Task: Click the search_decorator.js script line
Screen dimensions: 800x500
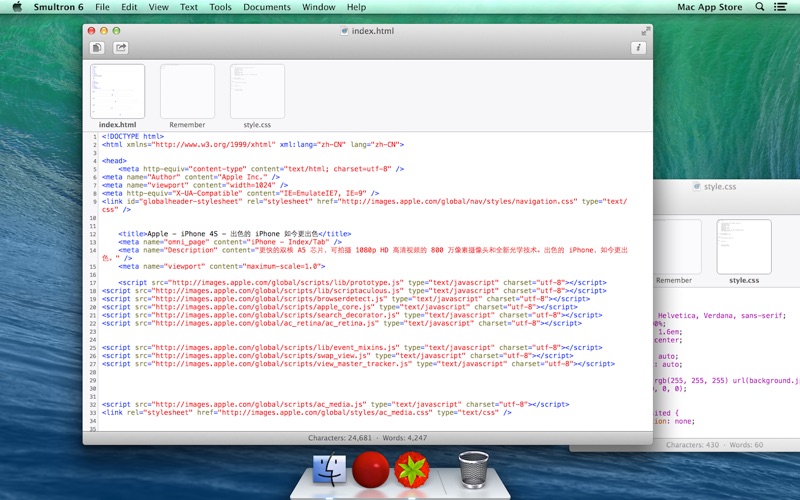Action: [x=352, y=315]
